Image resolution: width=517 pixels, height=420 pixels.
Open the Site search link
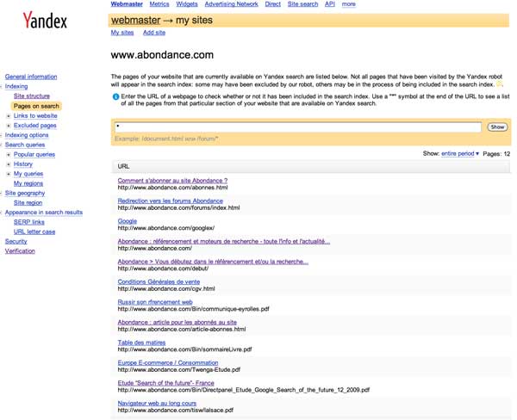click(x=302, y=4)
